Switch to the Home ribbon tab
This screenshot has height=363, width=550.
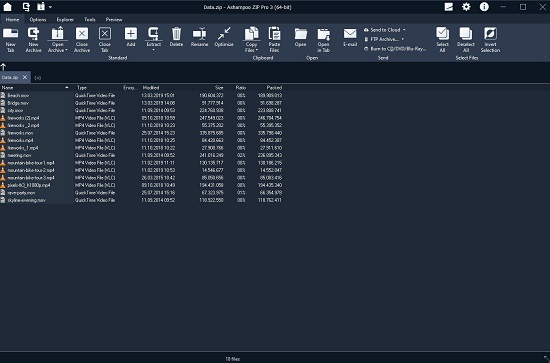(12, 19)
